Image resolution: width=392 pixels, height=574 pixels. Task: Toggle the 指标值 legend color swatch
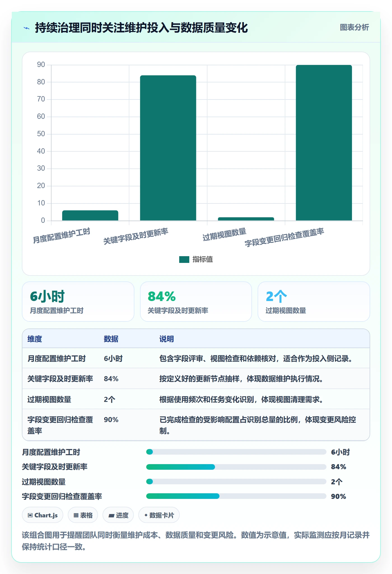click(184, 260)
